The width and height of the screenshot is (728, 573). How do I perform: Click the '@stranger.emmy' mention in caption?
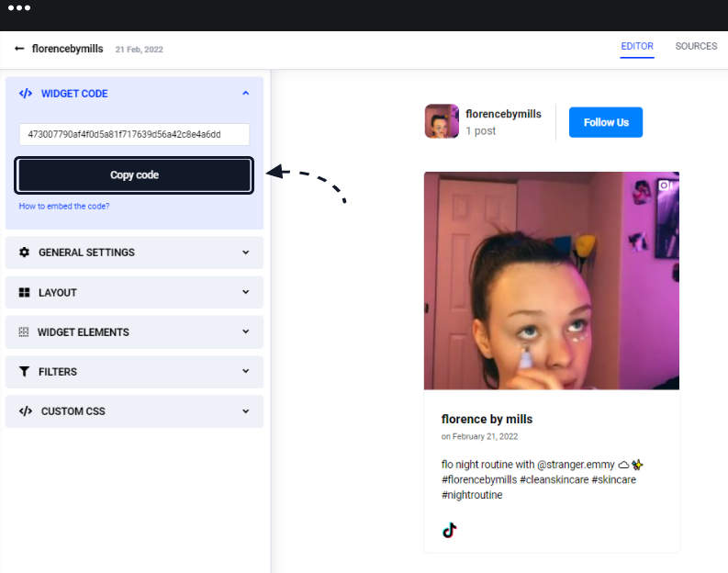tap(576, 465)
